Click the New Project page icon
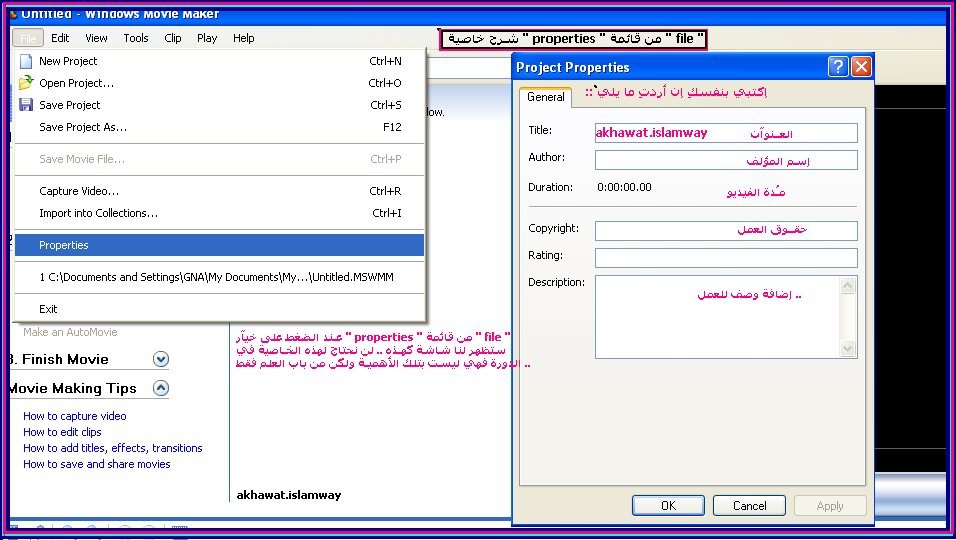 coord(26,61)
